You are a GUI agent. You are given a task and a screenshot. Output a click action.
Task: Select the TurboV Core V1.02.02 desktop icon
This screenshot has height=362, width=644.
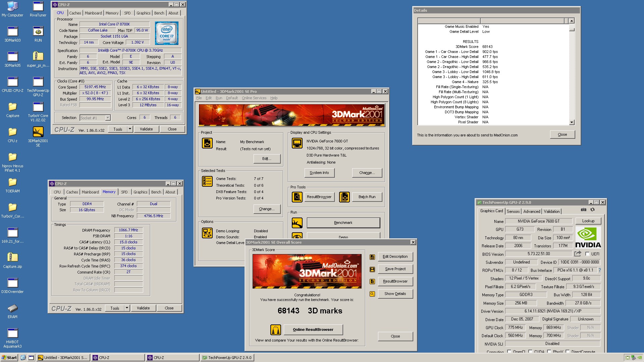click(38, 112)
